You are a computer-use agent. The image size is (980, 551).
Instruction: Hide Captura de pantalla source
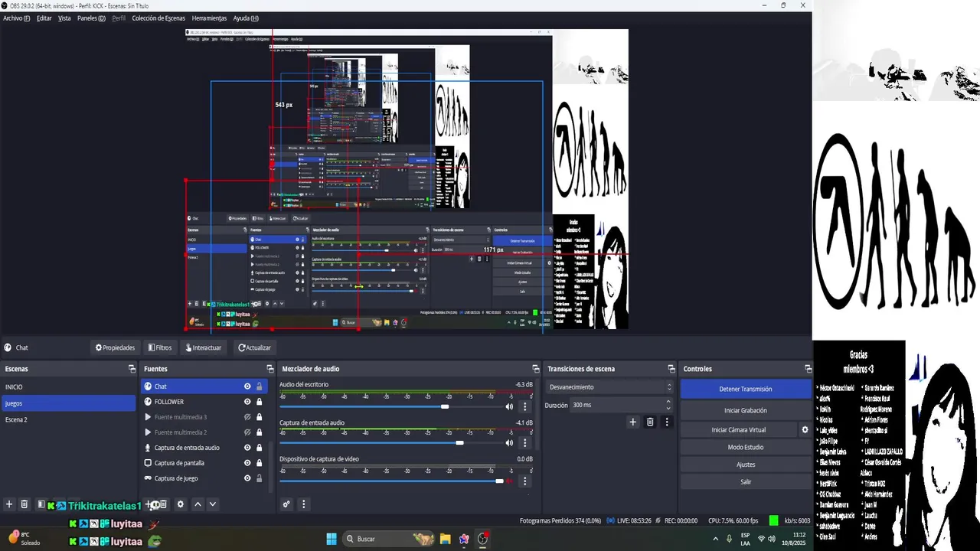[x=247, y=463]
